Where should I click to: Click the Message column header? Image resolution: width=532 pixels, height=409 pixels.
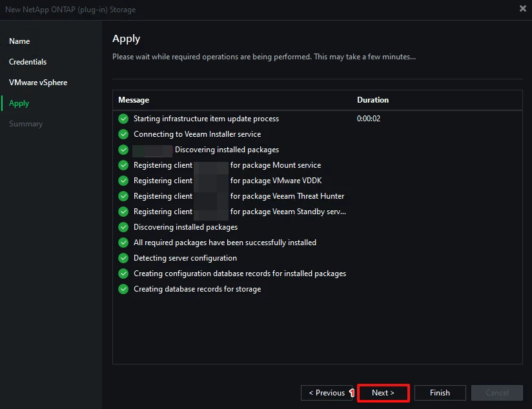134,100
